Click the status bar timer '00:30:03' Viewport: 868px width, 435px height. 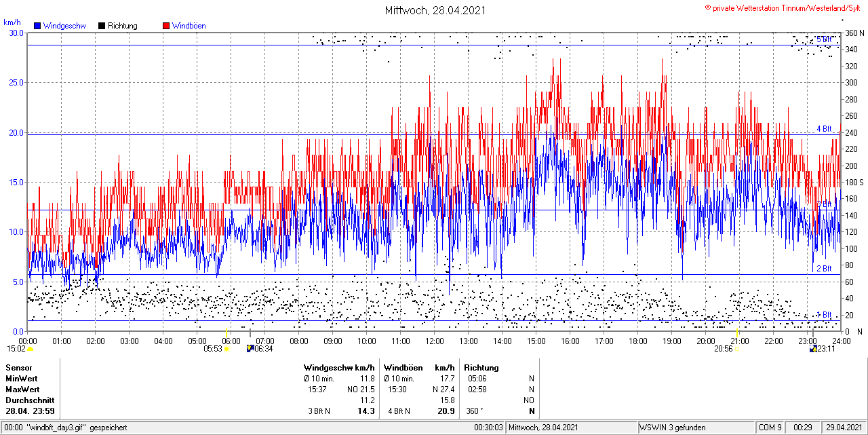pyautogui.click(x=489, y=428)
